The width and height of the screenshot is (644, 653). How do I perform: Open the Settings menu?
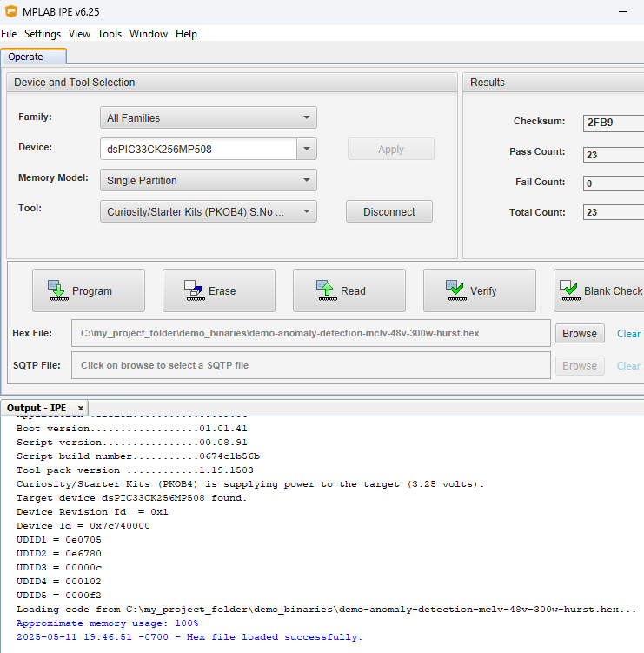point(43,34)
